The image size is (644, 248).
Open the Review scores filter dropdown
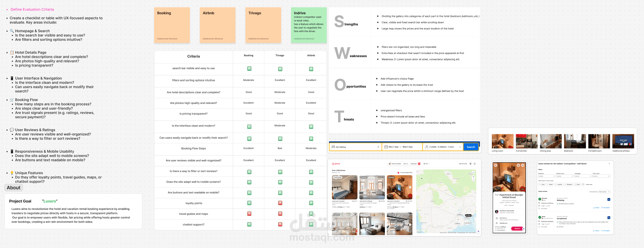(x=565, y=176)
